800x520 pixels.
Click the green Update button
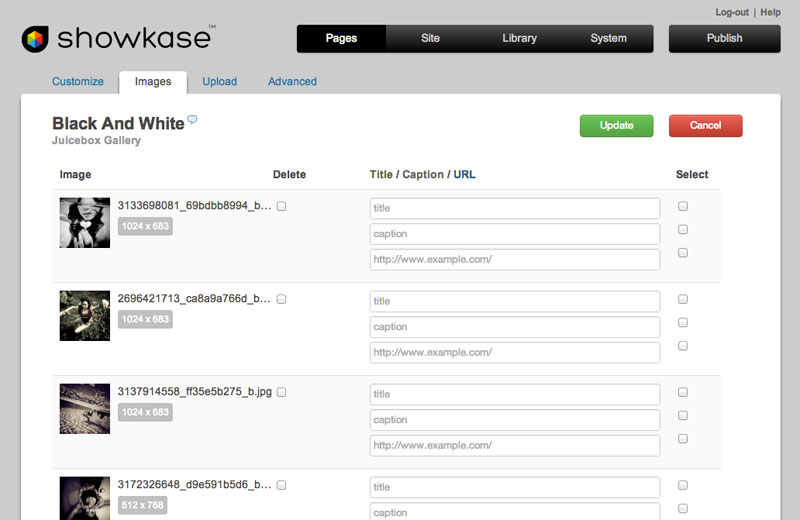(x=616, y=126)
